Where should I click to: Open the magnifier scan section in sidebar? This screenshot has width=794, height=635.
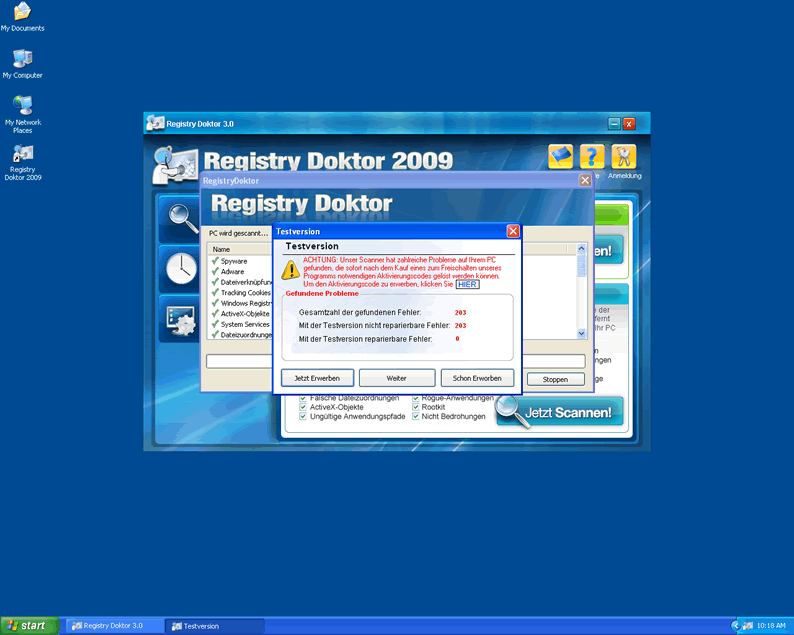pos(181,217)
